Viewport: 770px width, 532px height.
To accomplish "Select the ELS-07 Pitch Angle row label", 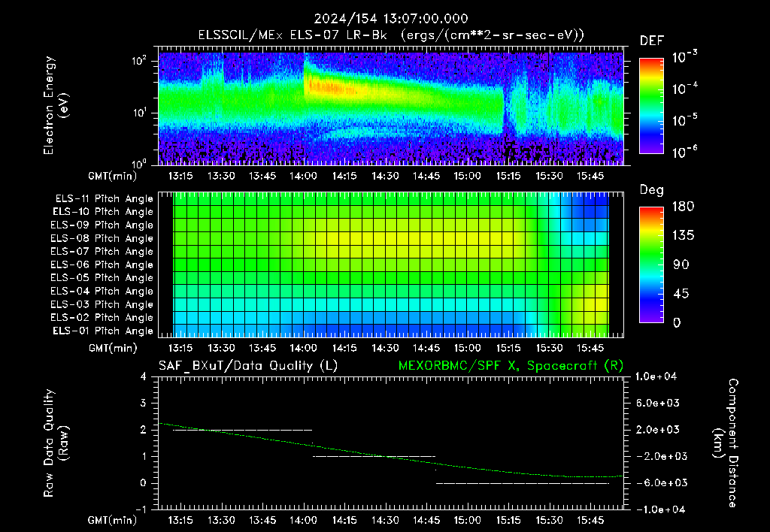I will click(102, 251).
